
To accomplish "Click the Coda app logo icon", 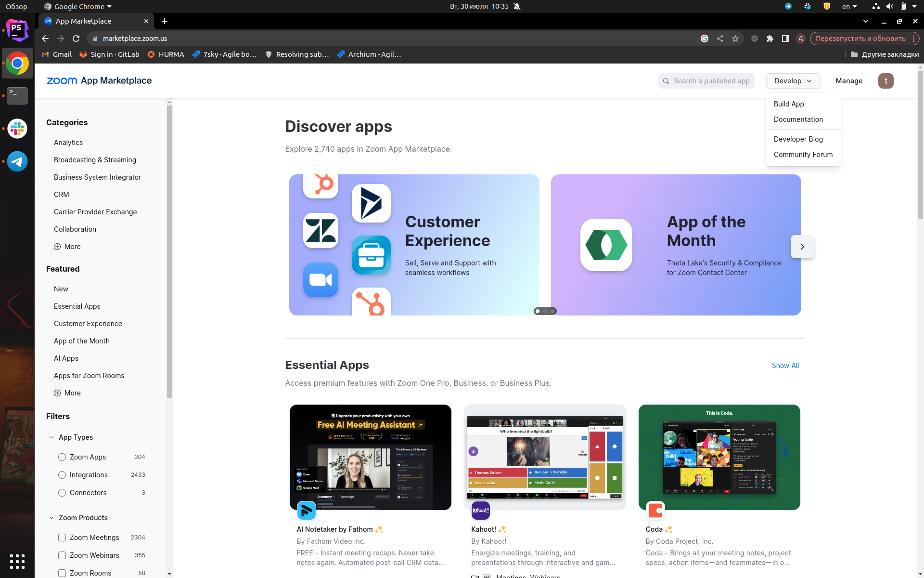I will tap(655, 511).
